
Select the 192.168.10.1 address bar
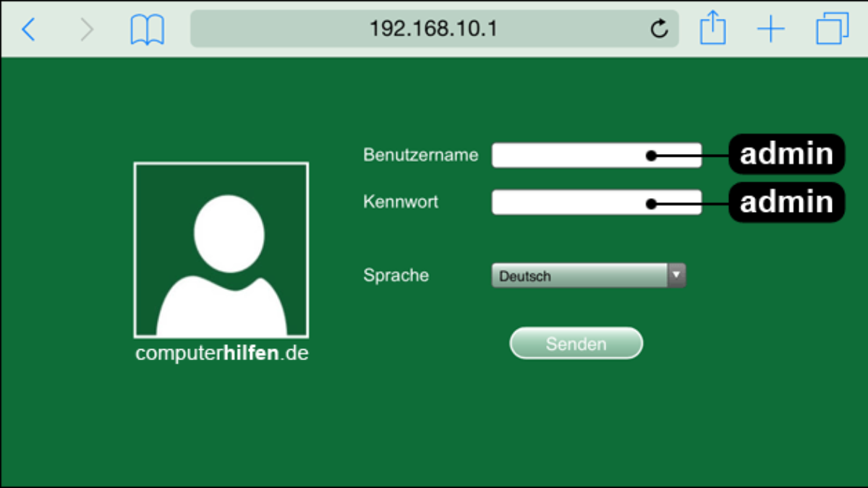433,29
